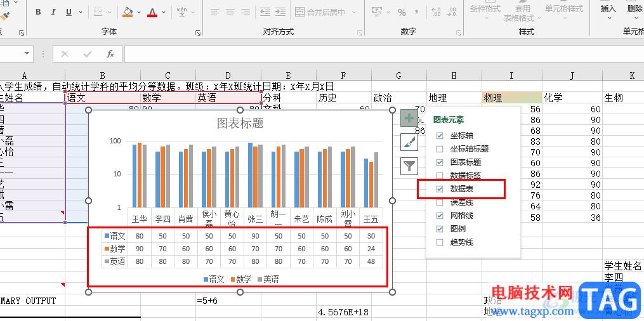Screen dimensions: 644x321
Task: Click the green plus Chart Elements button
Action: 409,118
